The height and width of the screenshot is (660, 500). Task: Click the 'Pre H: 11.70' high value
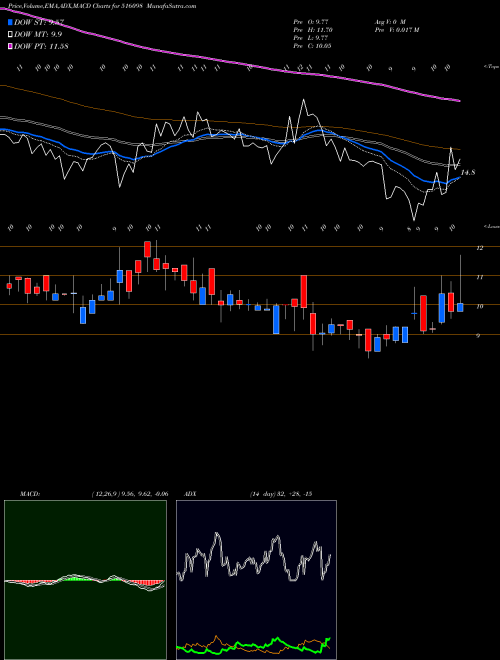click(314, 30)
